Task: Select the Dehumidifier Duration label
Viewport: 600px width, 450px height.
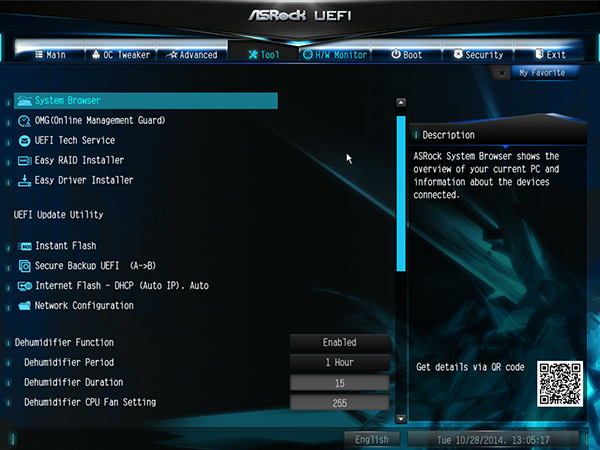Action: tap(73, 382)
